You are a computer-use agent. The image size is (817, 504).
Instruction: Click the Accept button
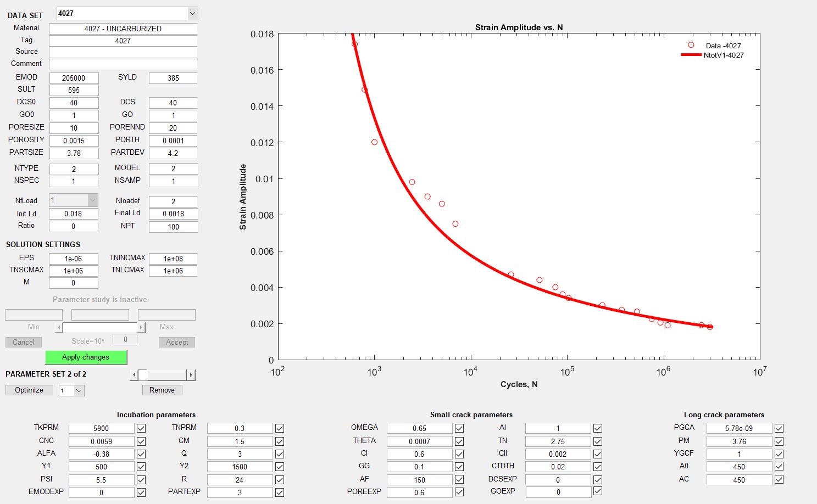point(176,342)
